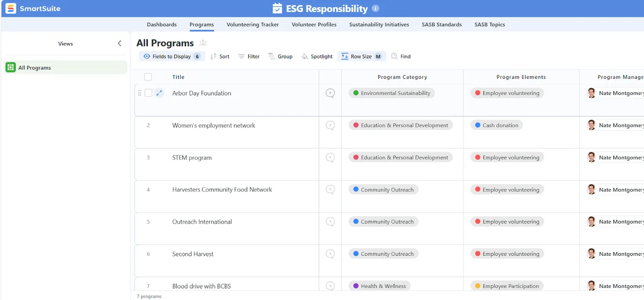
Task: Click the Second Harvest title
Action: [x=193, y=254]
